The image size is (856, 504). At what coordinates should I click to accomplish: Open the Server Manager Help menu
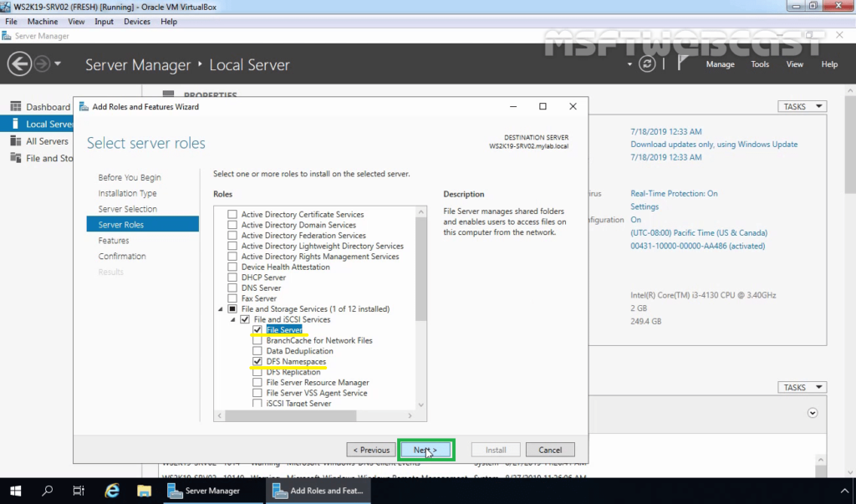coord(829,64)
